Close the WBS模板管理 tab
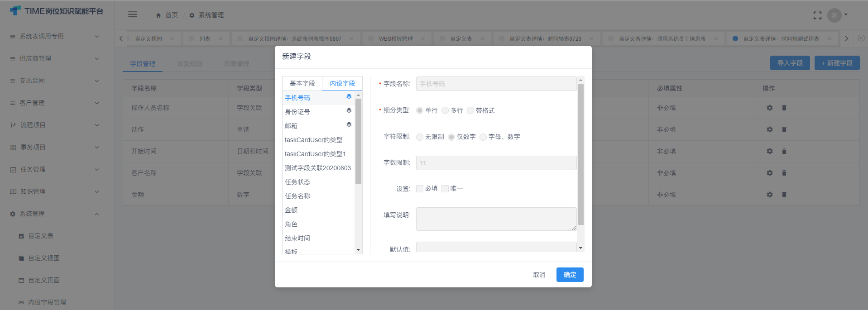This screenshot has height=310, width=868. tap(423, 38)
